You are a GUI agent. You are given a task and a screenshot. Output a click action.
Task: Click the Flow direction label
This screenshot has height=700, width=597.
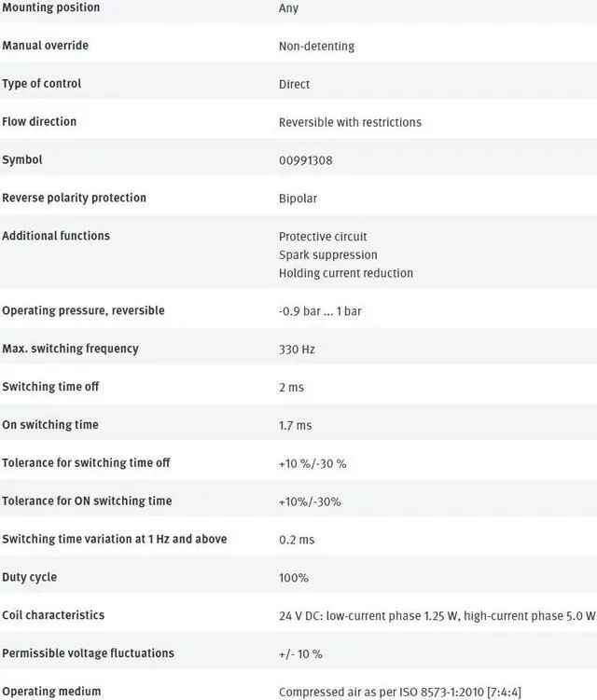39,122
